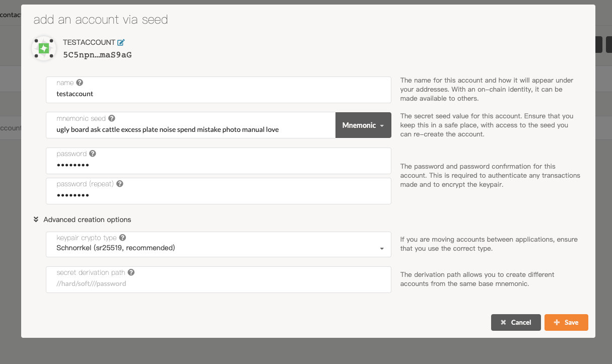Focus the name field containing testaccount
This screenshot has width=612, height=364.
218,94
